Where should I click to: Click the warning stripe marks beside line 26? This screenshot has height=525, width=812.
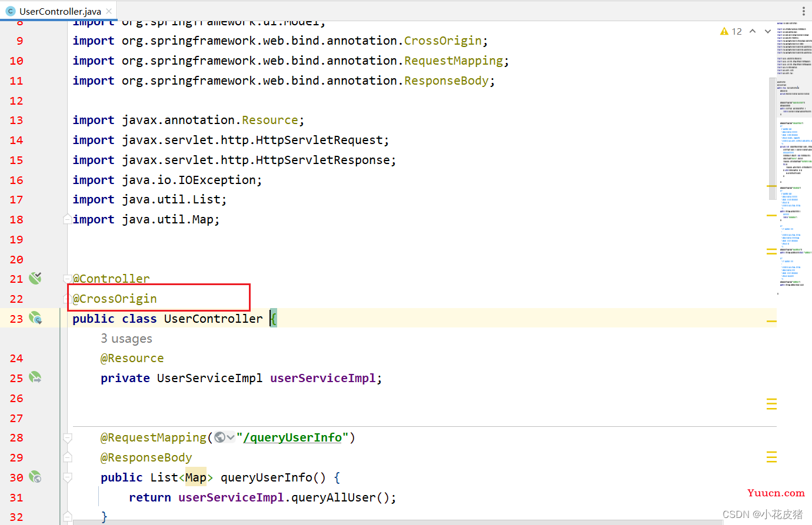pos(771,404)
